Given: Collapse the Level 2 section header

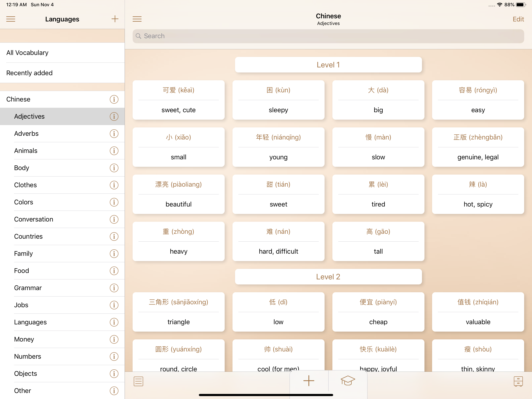Looking at the screenshot, I should coord(328,277).
